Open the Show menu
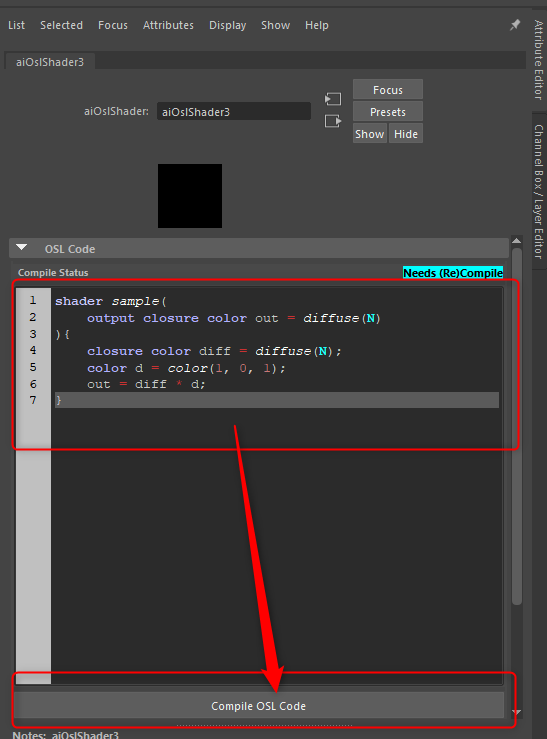The image size is (547, 739). click(276, 25)
